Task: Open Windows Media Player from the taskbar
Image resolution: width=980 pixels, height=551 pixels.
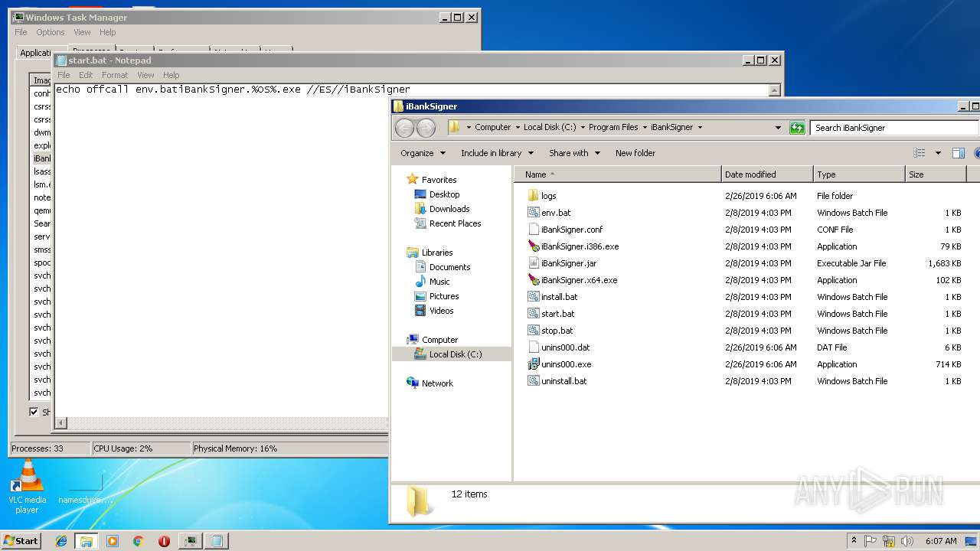Action: pyautogui.click(x=113, y=541)
